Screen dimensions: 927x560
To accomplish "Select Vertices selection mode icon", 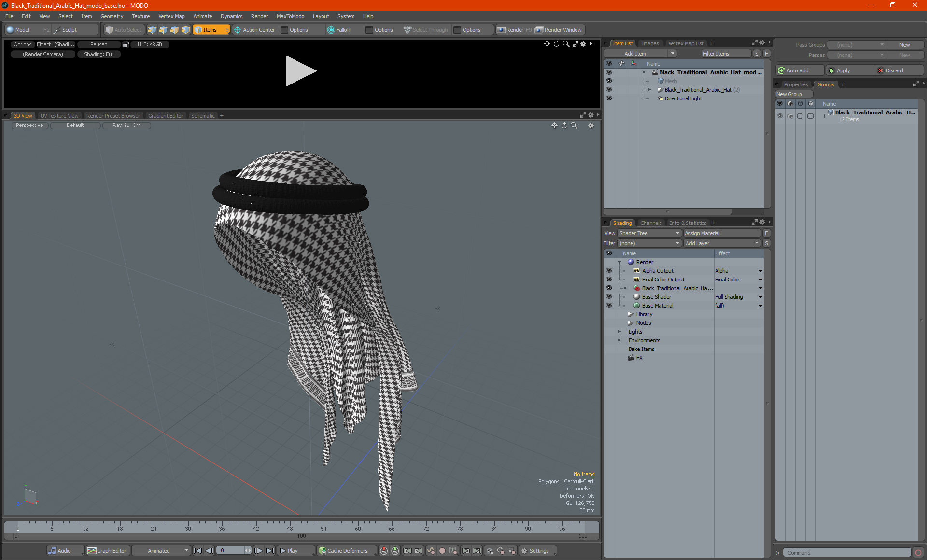I will pos(152,30).
